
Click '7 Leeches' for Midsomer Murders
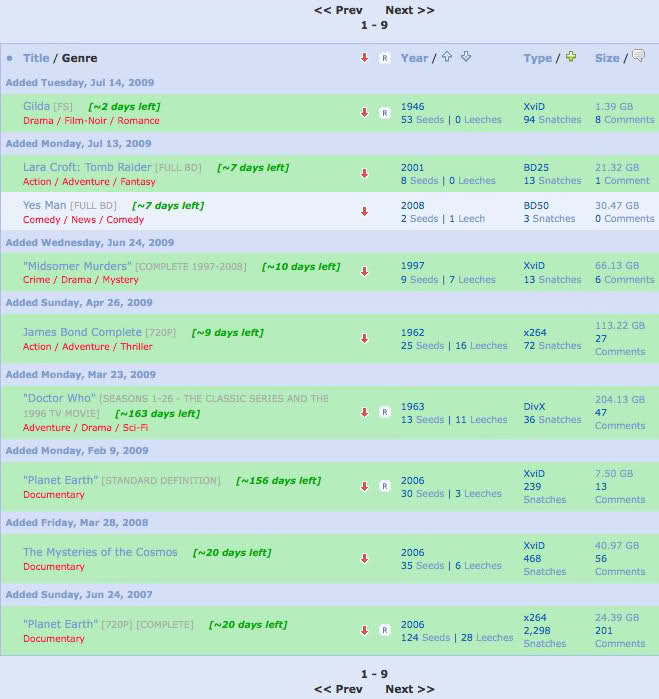click(472, 280)
